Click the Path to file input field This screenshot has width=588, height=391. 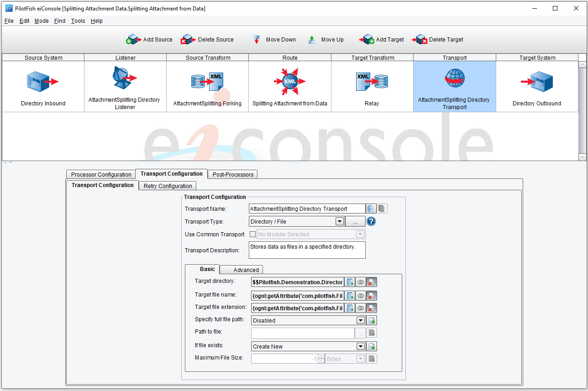pyautogui.click(x=303, y=333)
